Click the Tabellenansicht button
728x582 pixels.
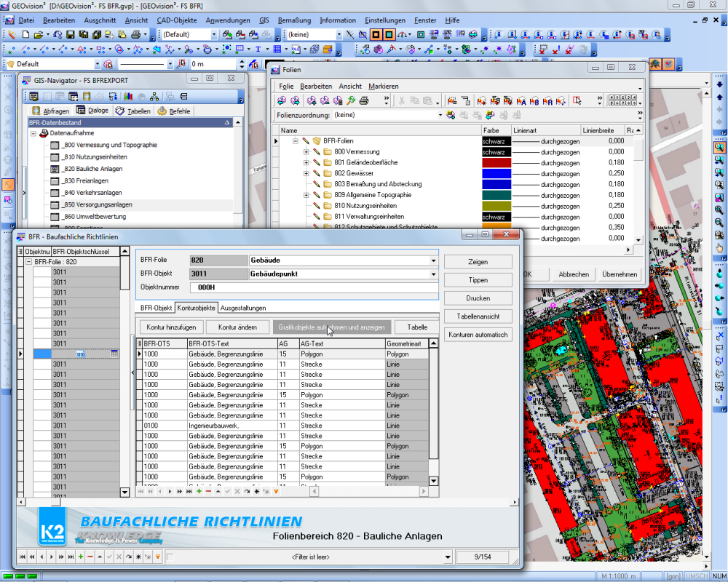[x=478, y=316]
